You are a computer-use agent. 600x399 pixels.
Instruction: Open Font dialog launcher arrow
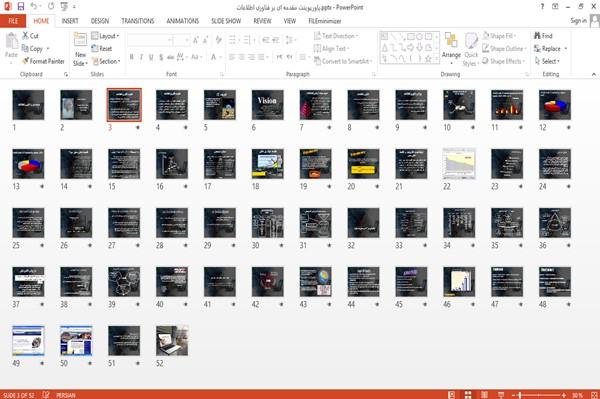tap(221, 74)
